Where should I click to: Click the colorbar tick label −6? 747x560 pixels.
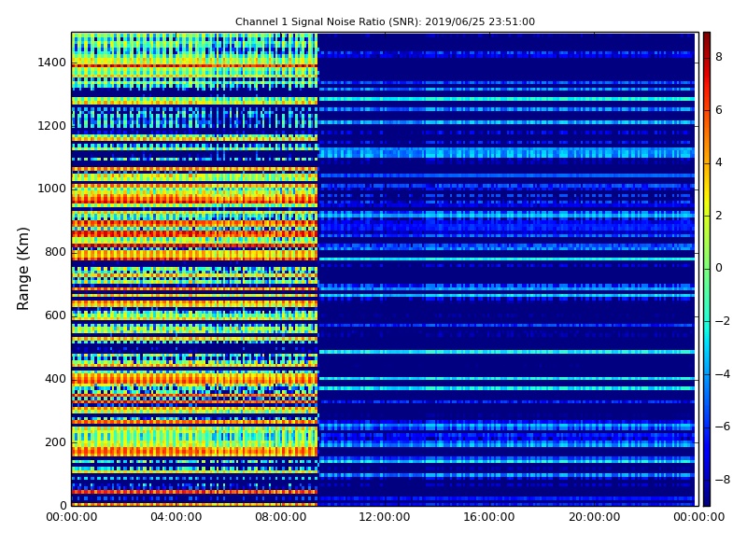[723, 427]
